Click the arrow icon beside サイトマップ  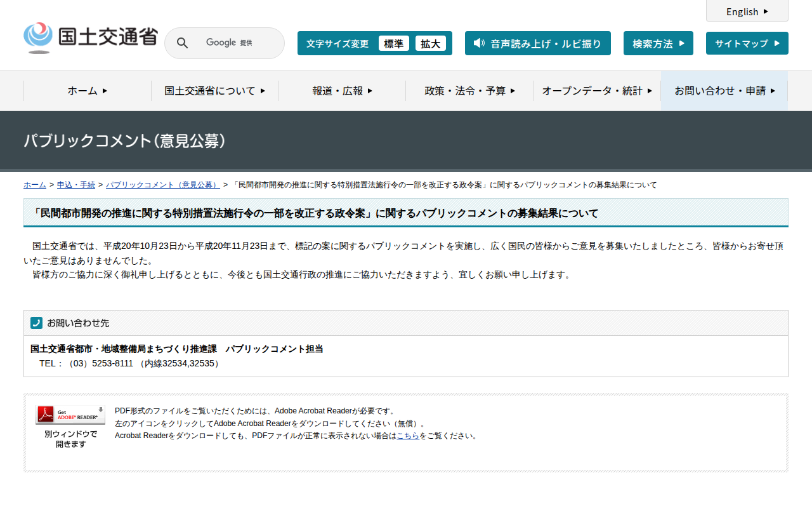[x=776, y=43]
